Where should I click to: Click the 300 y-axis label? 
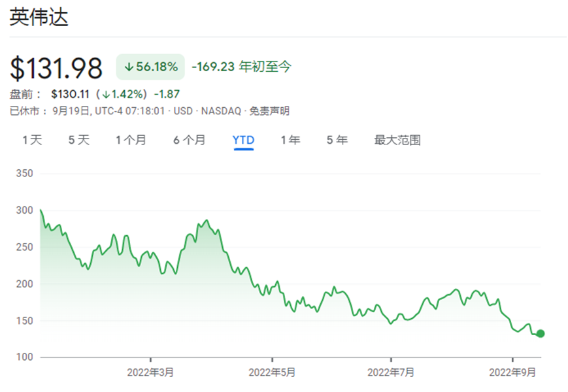click(x=25, y=210)
